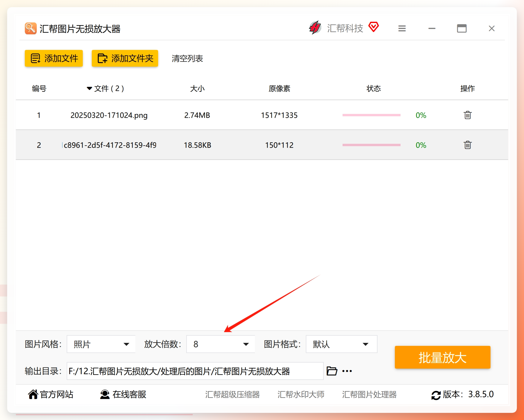524x420 pixels.
Task: Click the 汇帮科技 brand text
Action: (x=345, y=28)
